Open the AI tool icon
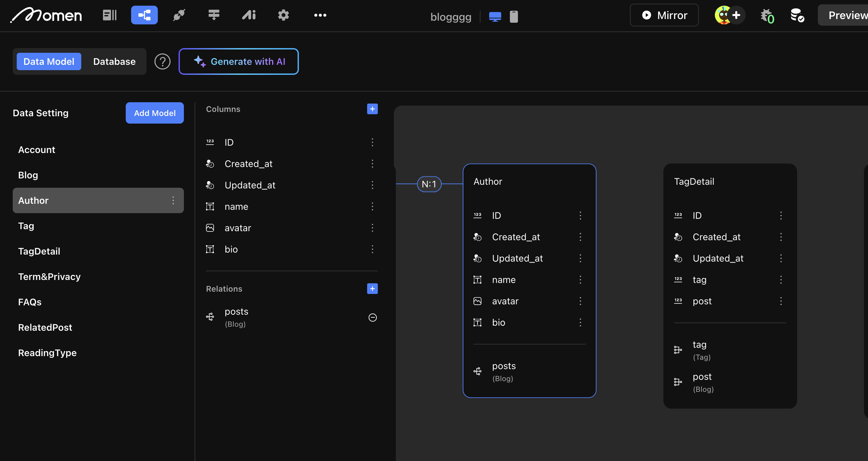 [249, 15]
